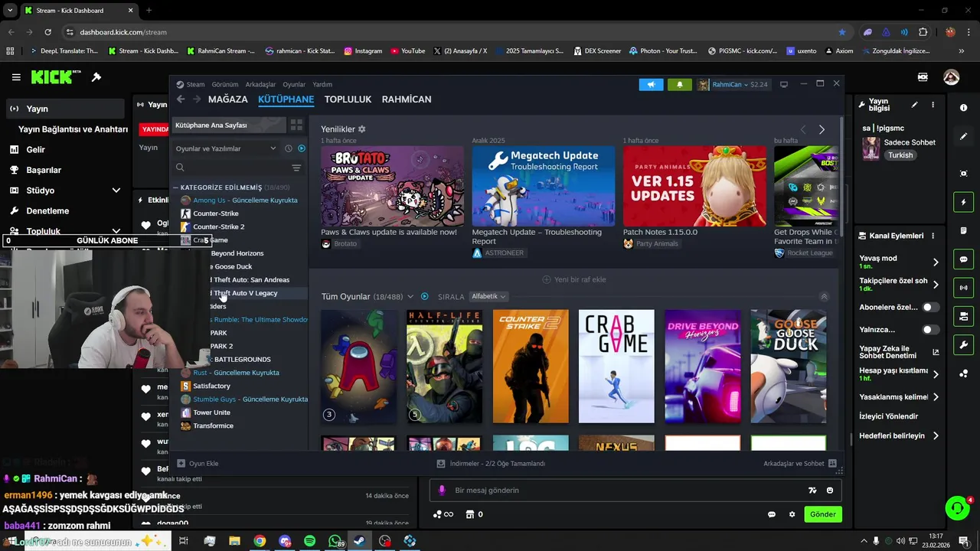The image size is (980, 551).
Task: Expand Yasaklanmış kelimeler options
Action: click(936, 397)
